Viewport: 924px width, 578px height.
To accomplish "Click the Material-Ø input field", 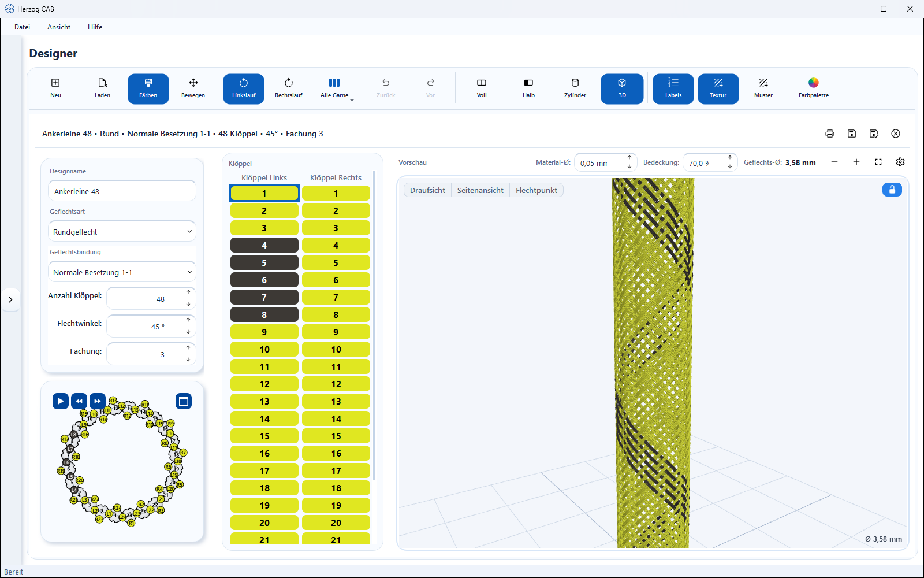I will (x=605, y=162).
